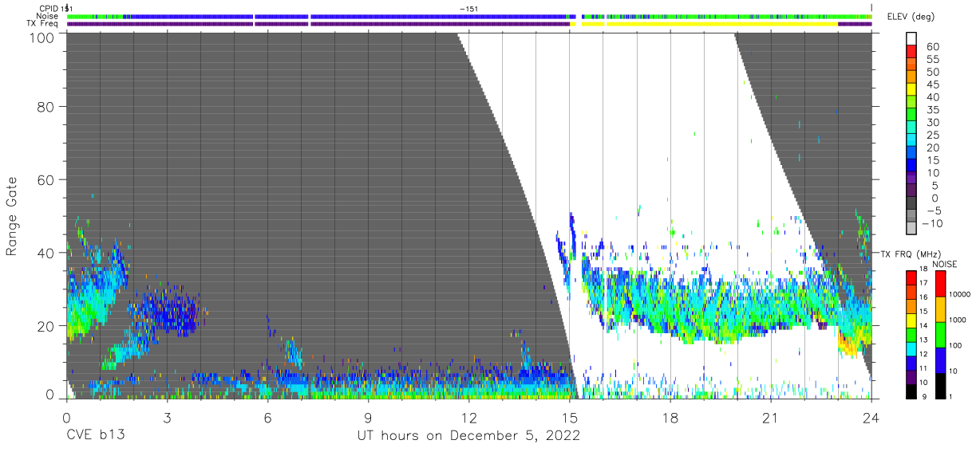The image size is (980, 452).
Task: Click the "Range Gate" y-axis title
Action: (12, 217)
